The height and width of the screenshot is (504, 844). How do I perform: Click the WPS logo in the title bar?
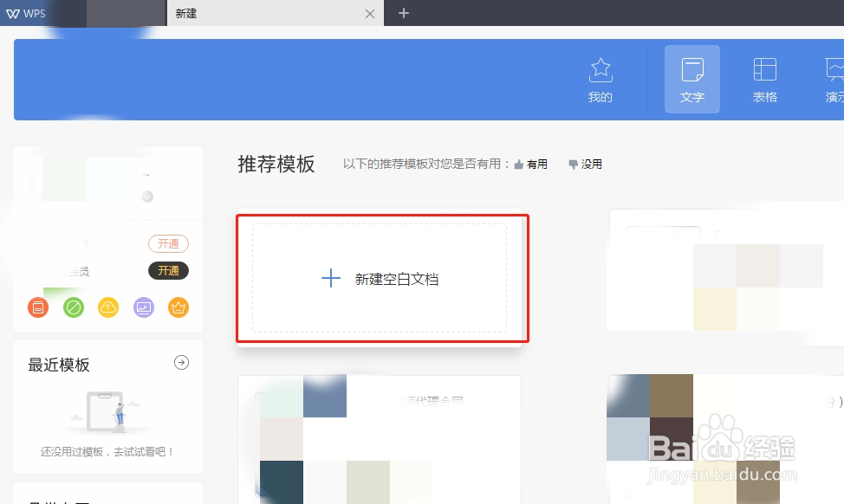pos(26,13)
